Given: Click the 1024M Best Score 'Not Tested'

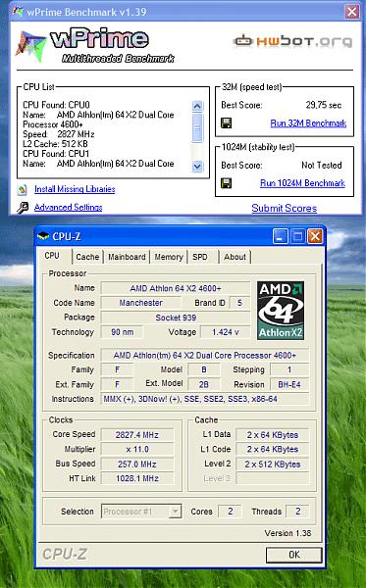Looking at the screenshot, I should pos(322,165).
